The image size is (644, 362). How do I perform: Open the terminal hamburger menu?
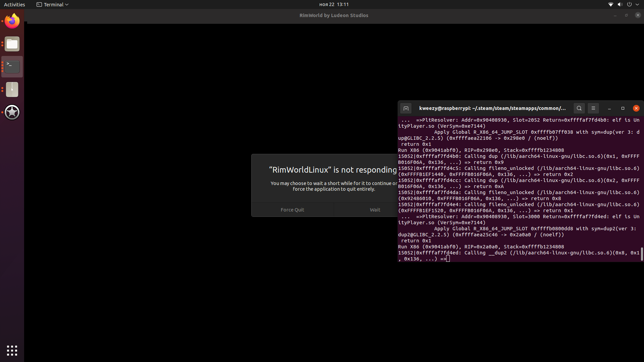[593, 108]
